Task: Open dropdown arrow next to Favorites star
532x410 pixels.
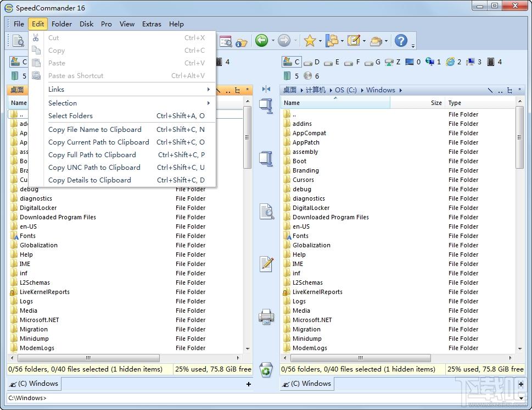Action: click(320, 41)
